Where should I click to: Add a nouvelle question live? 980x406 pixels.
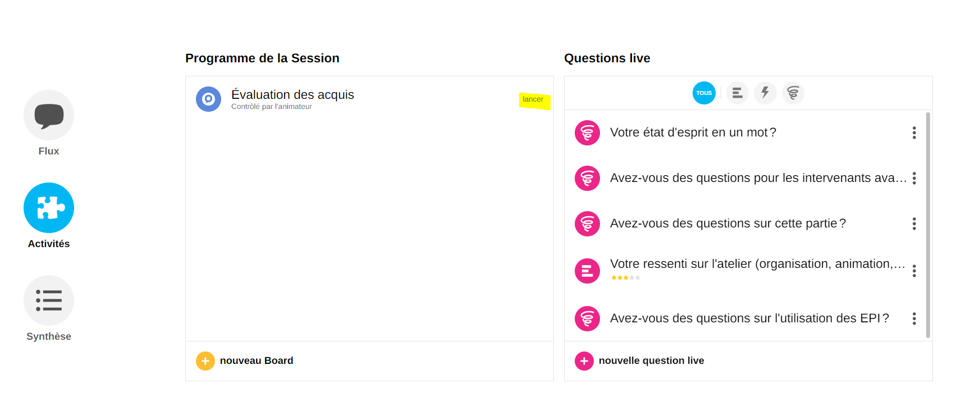coord(651,361)
